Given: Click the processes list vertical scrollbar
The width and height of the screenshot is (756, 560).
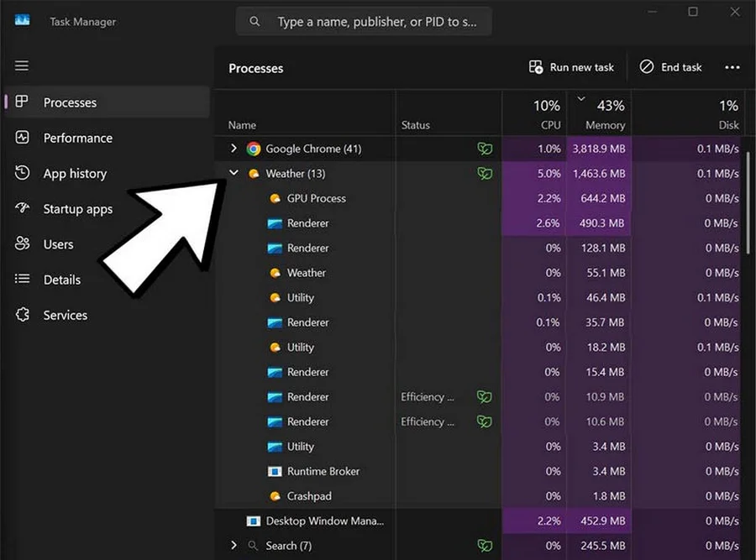Looking at the screenshot, I should pos(748,202).
